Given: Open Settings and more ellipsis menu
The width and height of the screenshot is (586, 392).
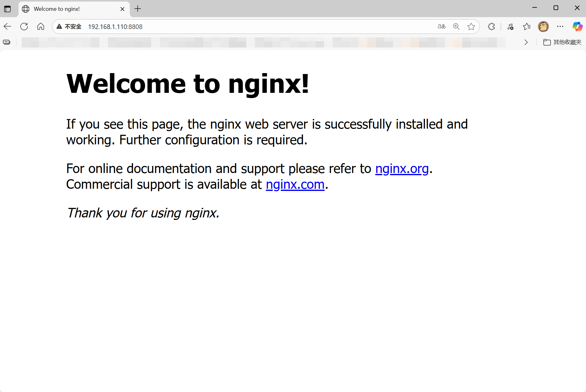Looking at the screenshot, I should (x=560, y=27).
